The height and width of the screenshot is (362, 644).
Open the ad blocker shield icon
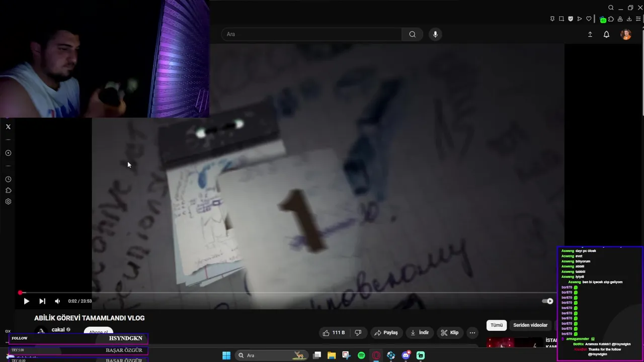click(571, 19)
